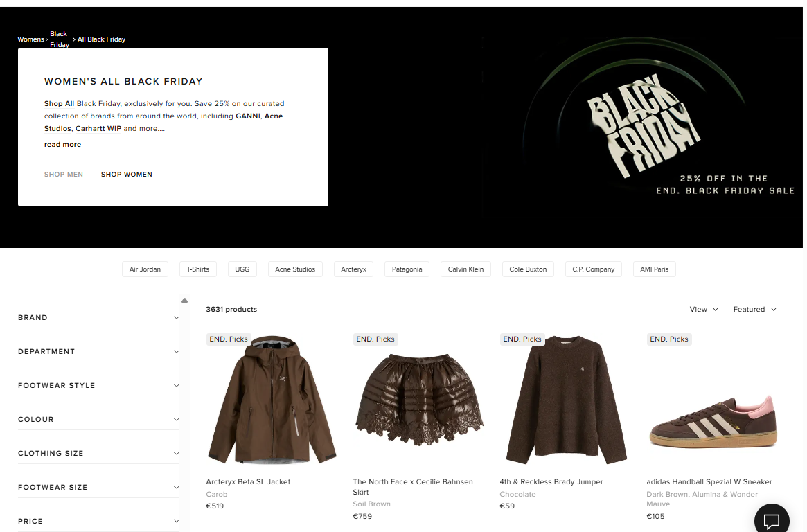
Task: Go to Womens breadcrumb
Action: point(31,39)
